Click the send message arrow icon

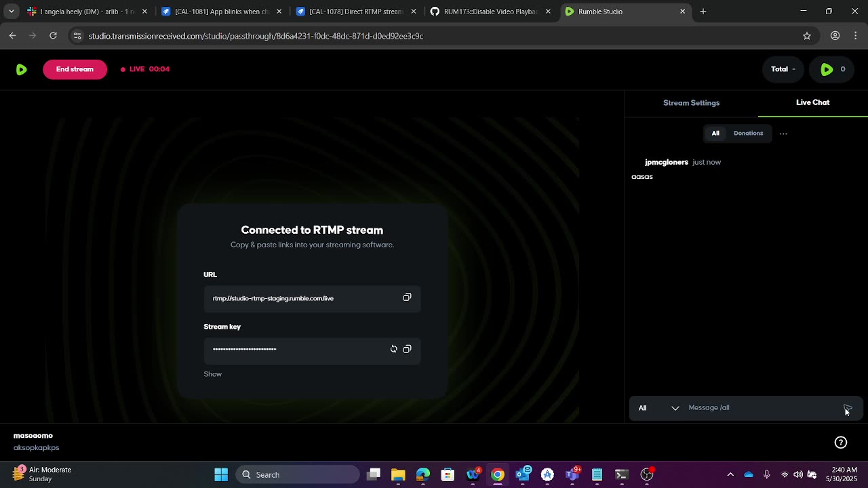(x=847, y=408)
